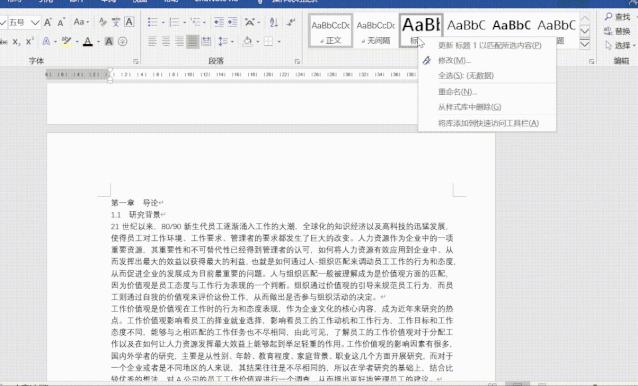Toggle center alignment

(166, 41)
